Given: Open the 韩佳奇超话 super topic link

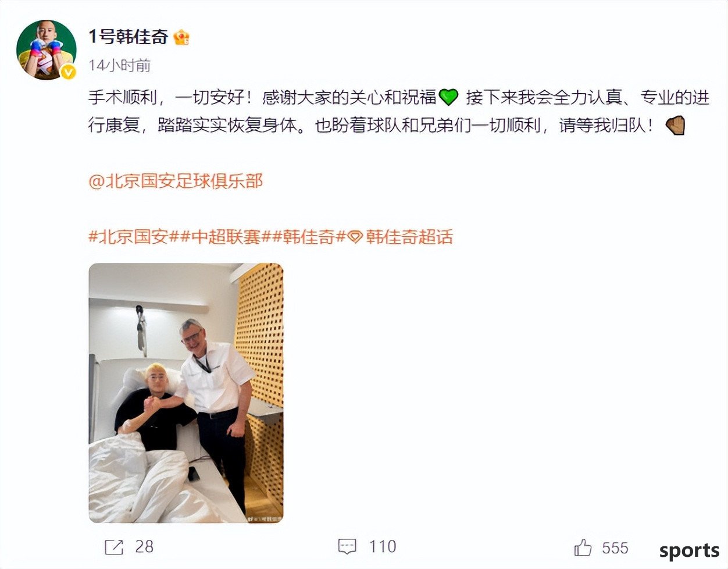Looking at the screenshot, I should pos(409,237).
